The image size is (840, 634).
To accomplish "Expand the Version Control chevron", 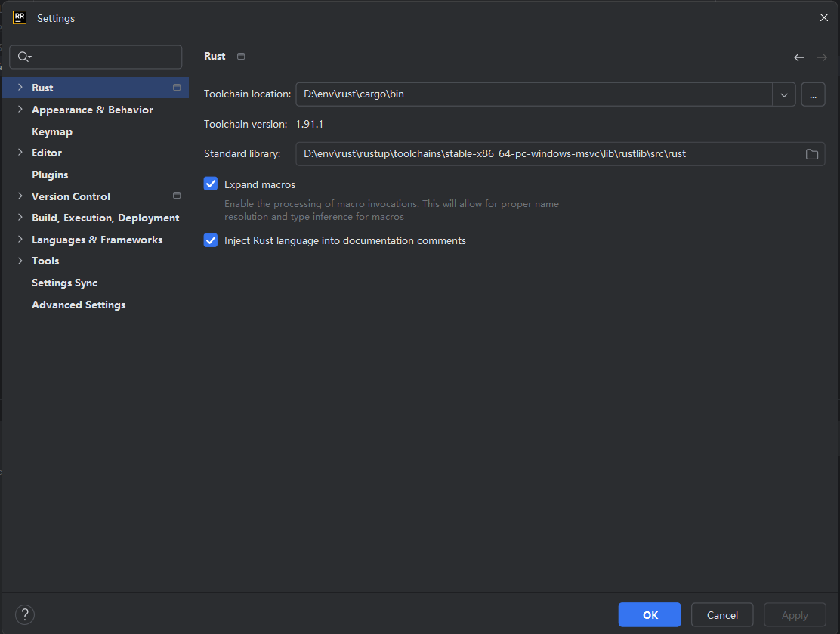I will (x=20, y=196).
